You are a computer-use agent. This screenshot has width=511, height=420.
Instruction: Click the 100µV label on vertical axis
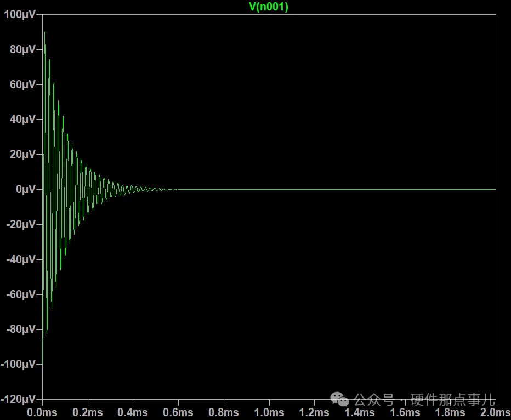[19, 15]
